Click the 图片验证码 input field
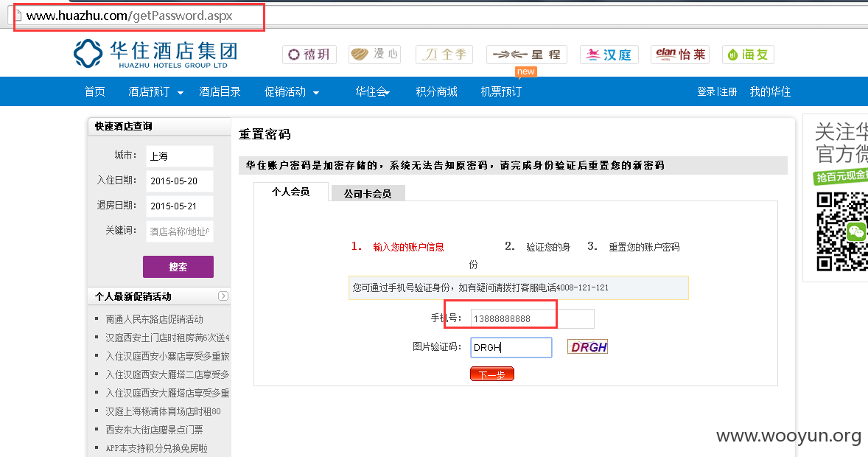The height and width of the screenshot is (457, 868). tap(511, 347)
